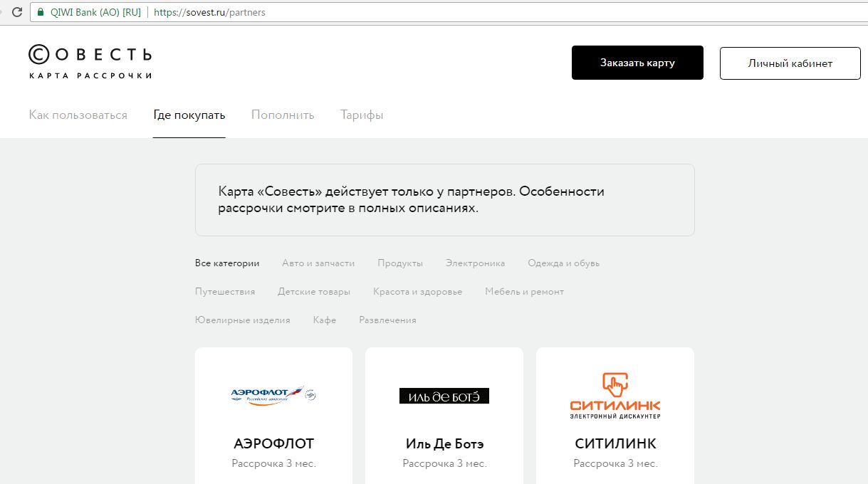The width and height of the screenshot is (868, 484).
Task: Filter by Кафе category
Action: coord(325,320)
